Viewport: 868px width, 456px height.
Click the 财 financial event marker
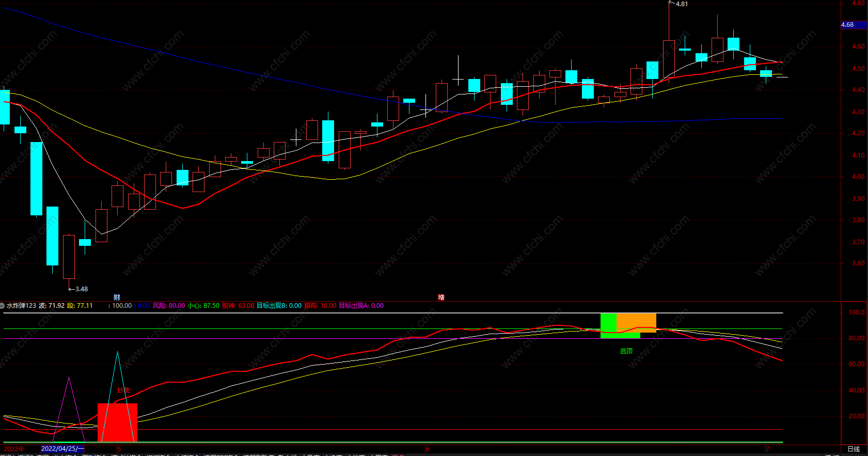point(117,297)
